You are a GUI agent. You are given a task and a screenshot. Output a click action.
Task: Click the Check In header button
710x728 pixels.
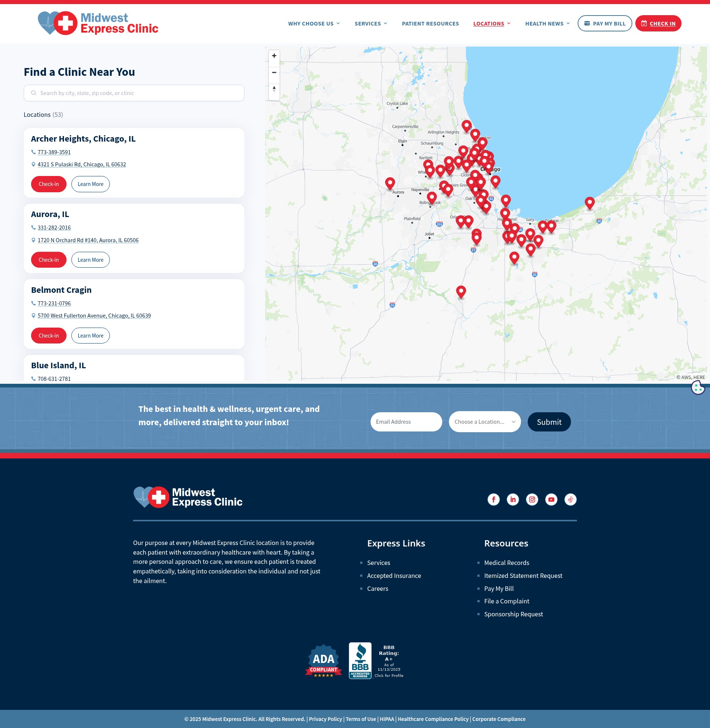tap(658, 24)
